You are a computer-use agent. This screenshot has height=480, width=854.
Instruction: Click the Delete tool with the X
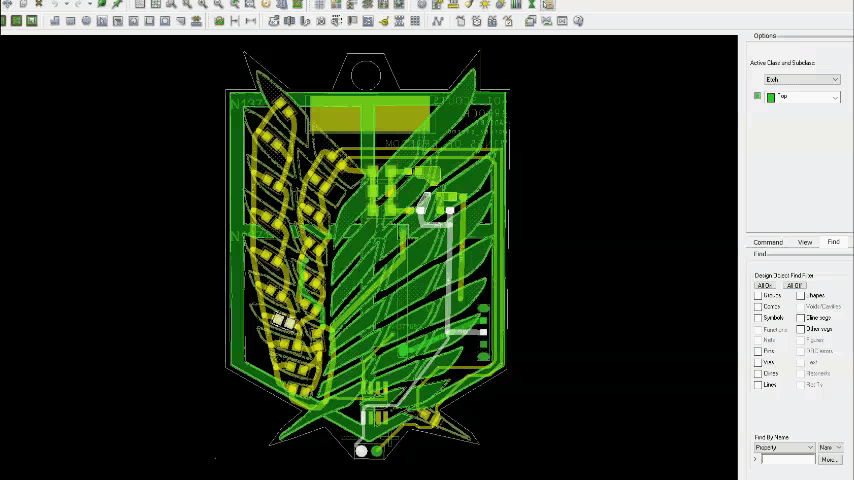[x=39, y=4]
